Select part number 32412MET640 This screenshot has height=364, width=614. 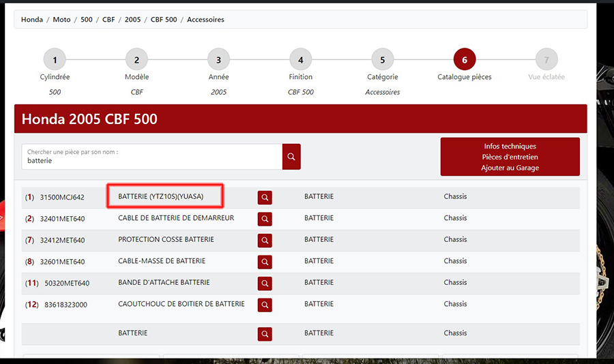coord(62,241)
